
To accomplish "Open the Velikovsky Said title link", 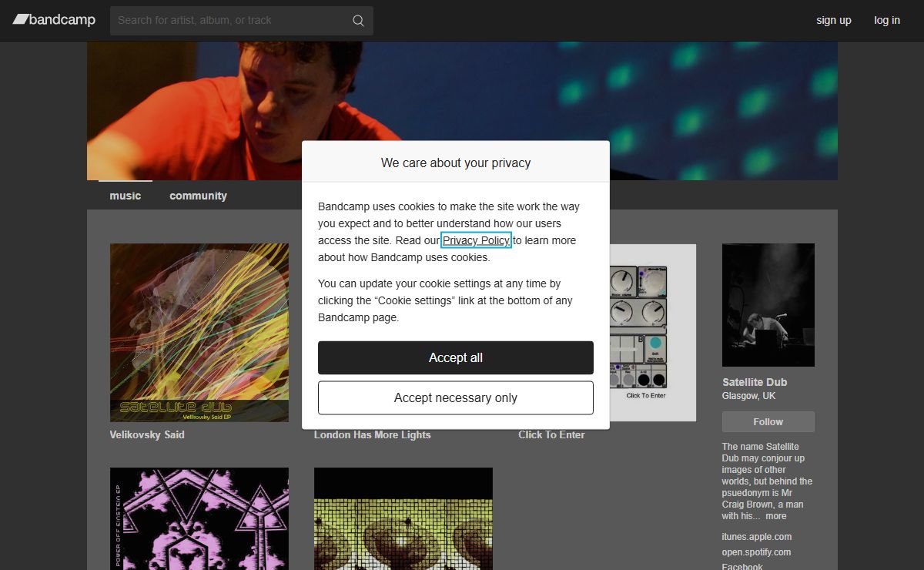I will (x=147, y=434).
